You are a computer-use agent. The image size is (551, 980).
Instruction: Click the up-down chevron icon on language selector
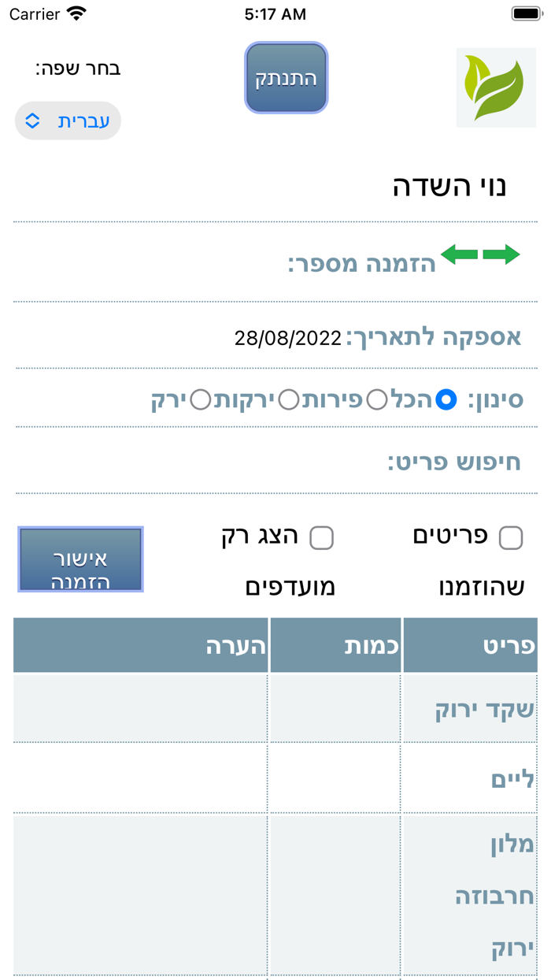coord(31,120)
